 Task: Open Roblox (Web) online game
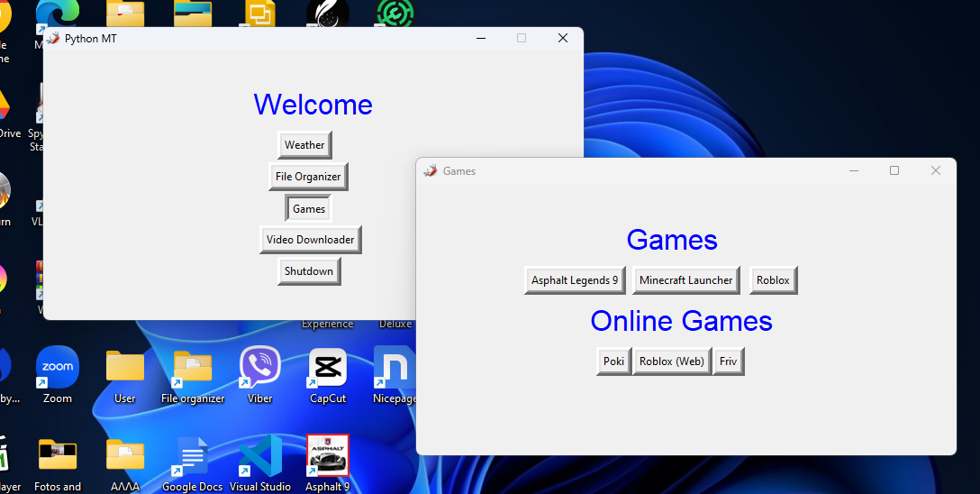672,361
